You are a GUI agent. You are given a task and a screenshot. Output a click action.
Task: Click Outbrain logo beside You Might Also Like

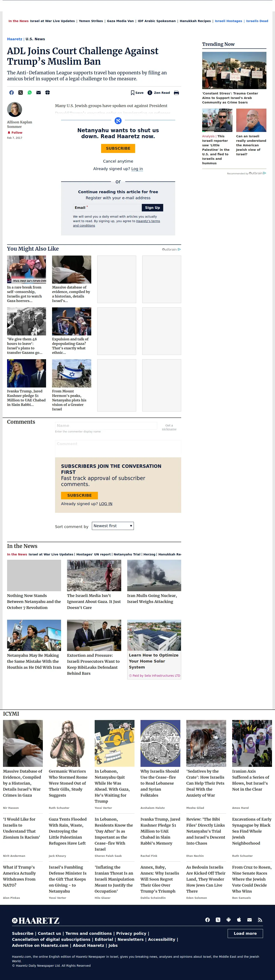pyautogui.click(x=171, y=250)
